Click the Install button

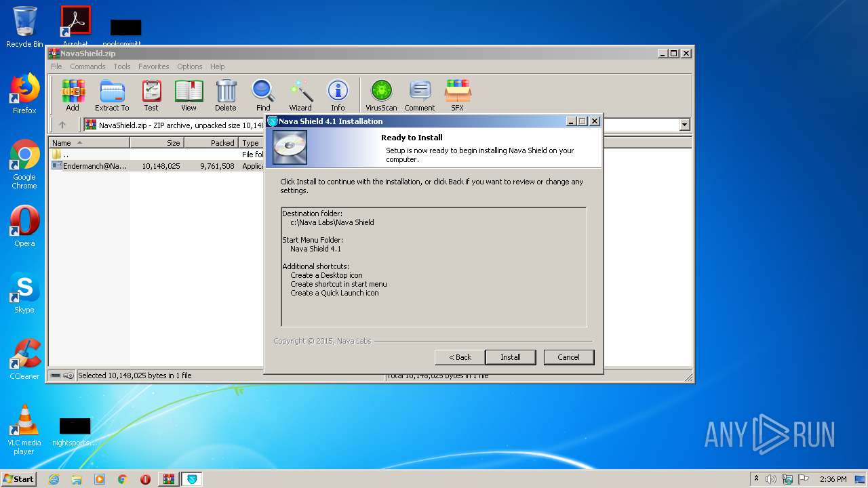click(511, 357)
